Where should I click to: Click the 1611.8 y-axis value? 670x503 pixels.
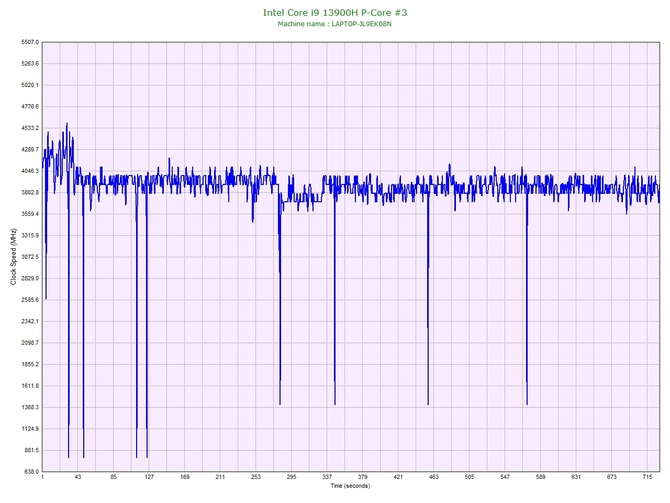(x=30, y=386)
